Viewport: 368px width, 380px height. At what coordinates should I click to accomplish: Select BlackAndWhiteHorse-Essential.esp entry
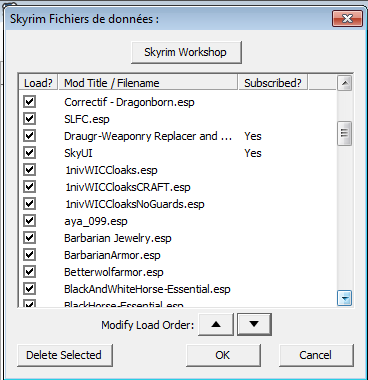(147, 289)
